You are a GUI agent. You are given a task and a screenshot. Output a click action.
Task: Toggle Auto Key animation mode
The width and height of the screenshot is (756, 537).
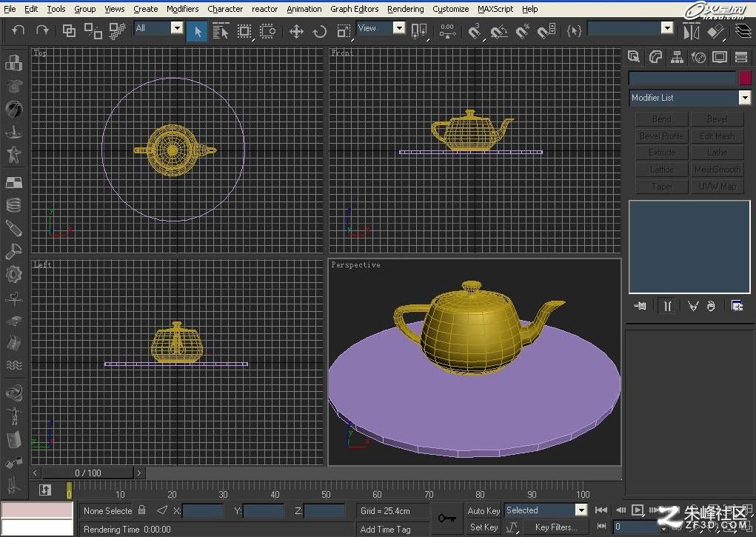coord(483,510)
